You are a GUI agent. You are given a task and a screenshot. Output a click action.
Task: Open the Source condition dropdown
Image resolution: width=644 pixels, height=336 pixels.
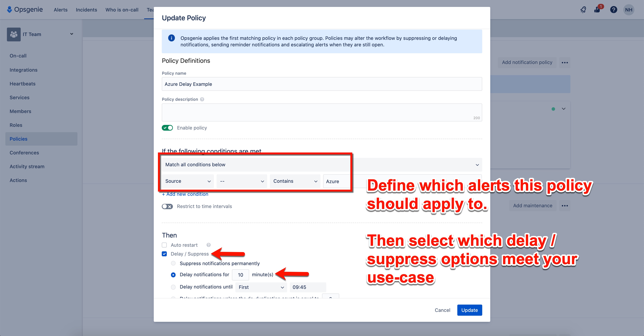187,181
